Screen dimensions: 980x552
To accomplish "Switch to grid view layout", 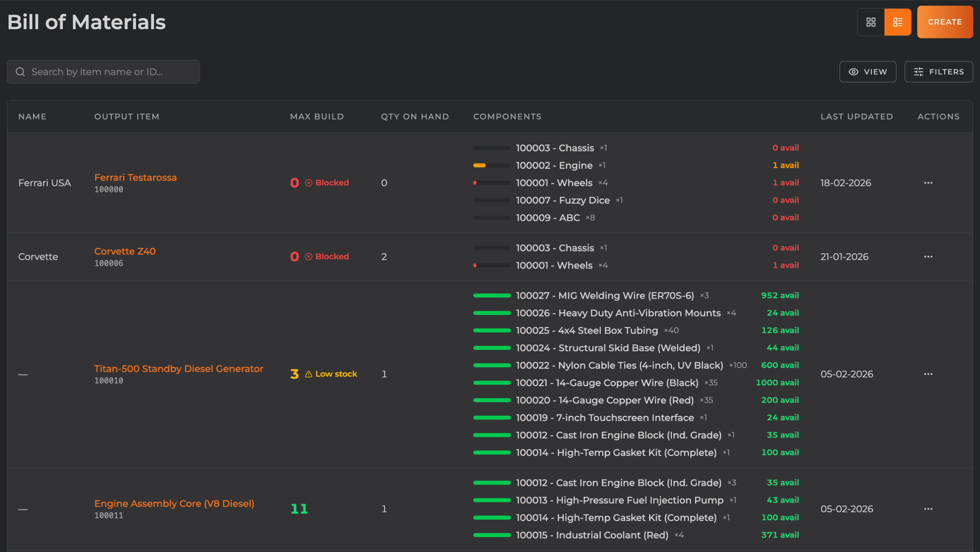I will tap(870, 22).
